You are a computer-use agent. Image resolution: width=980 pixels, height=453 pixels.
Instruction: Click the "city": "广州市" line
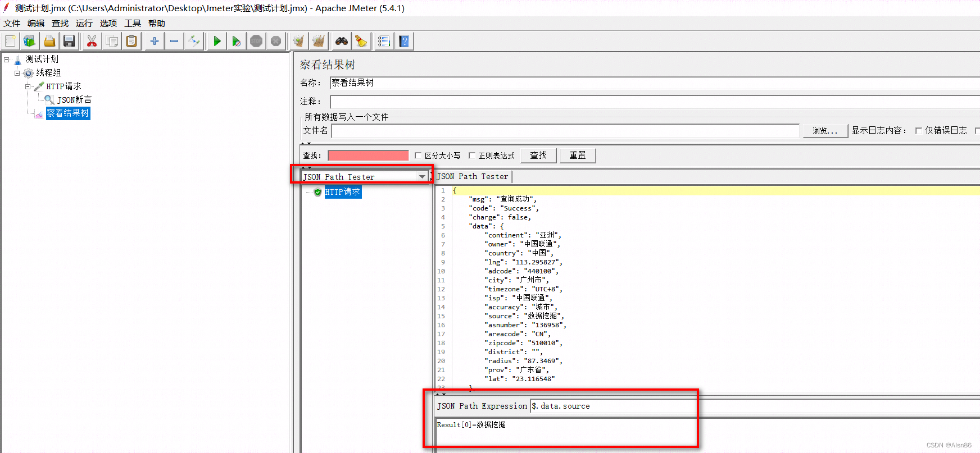tap(516, 280)
